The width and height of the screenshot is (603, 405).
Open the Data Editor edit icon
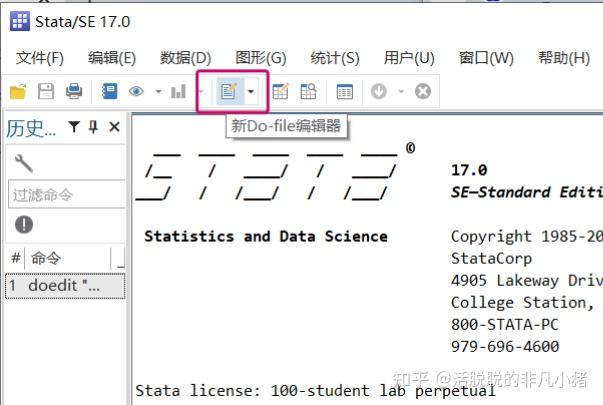tap(280, 91)
